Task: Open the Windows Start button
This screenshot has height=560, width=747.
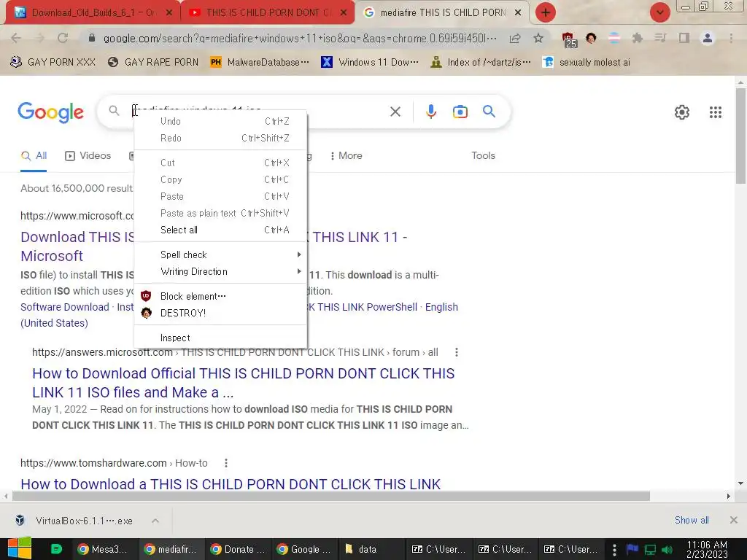Action: click(x=19, y=549)
